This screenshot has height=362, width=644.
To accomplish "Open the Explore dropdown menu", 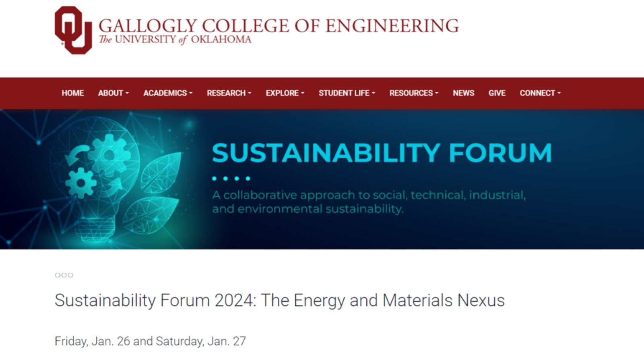I will coord(285,93).
